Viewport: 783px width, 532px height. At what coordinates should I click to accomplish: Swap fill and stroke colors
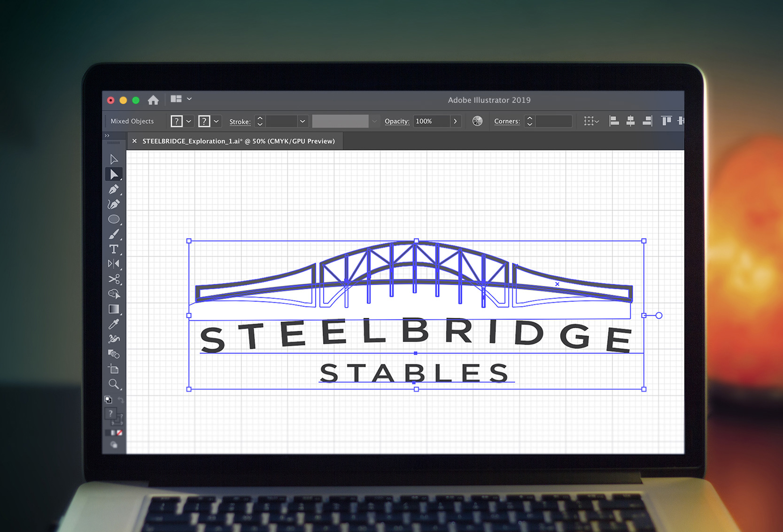click(120, 400)
